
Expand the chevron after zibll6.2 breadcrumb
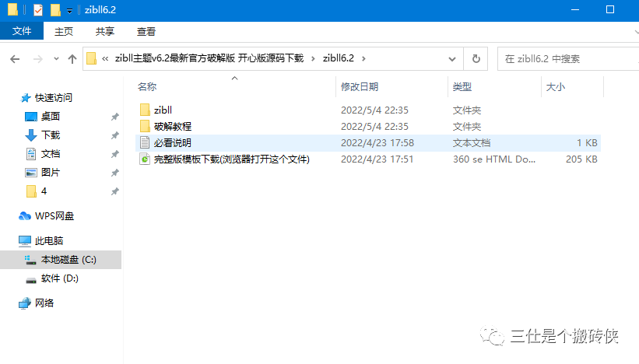click(x=363, y=58)
